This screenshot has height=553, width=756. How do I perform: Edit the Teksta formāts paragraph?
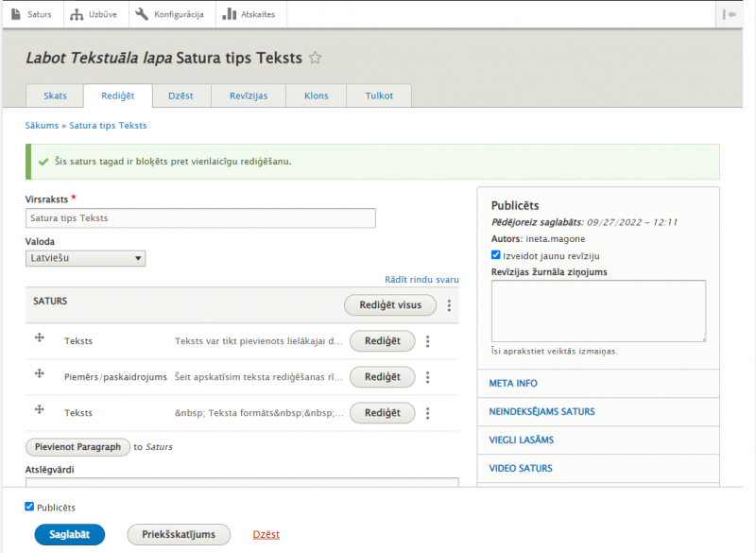[x=383, y=413]
